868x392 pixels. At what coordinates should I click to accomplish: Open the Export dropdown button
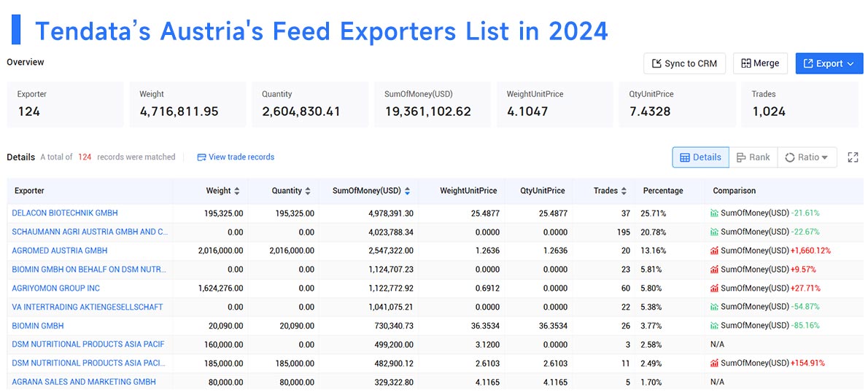[829, 63]
